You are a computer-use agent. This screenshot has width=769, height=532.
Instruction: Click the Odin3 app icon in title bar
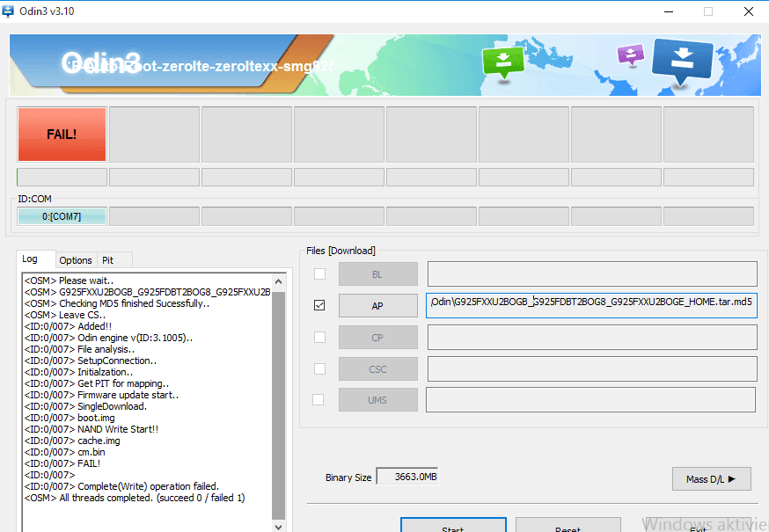[8, 11]
